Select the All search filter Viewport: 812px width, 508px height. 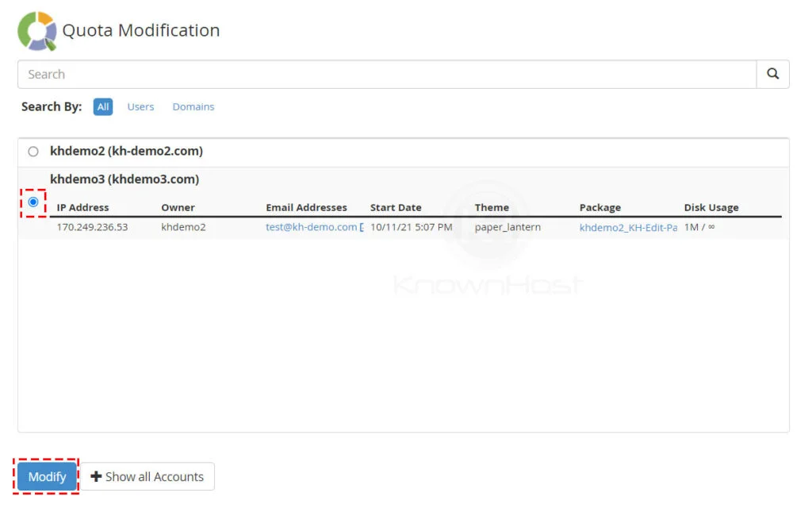tap(103, 107)
